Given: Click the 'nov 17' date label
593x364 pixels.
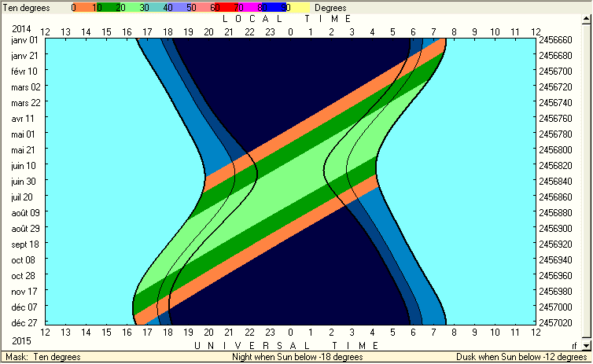Looking at the screenshot, I should pos(24,292).
